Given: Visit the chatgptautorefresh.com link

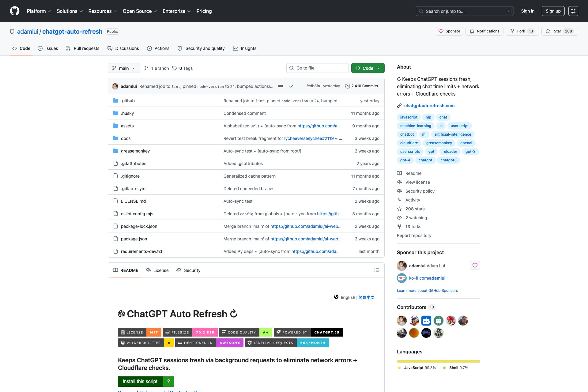Looking at the screenshot, I should [429, 106].
